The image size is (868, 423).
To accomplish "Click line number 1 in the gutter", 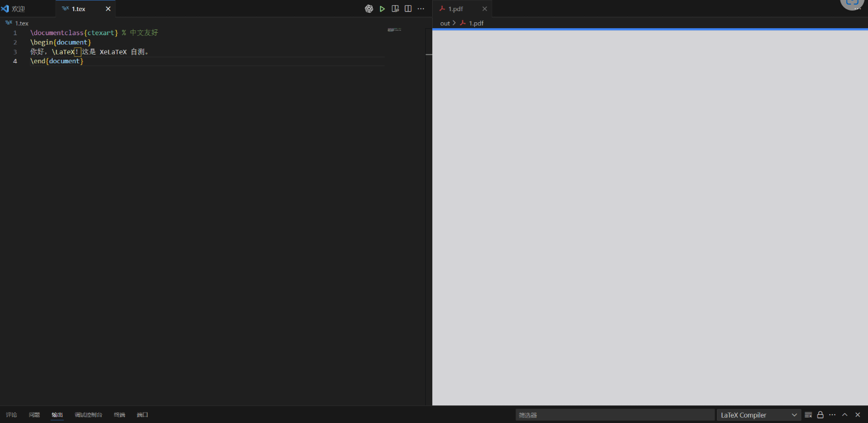I will (x=15, y=33).
